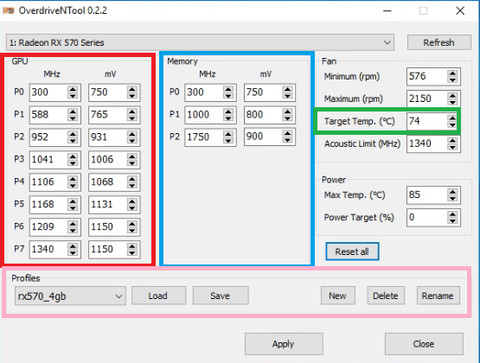The image size is (480, 363).
Task: Save the current profile
Action: click(x=220, y=296)
